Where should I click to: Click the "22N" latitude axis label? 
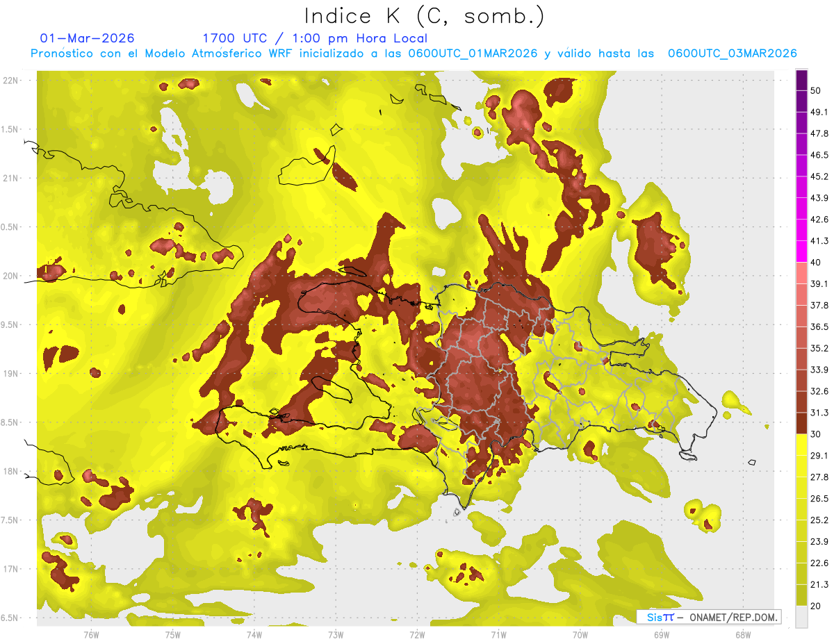pyautogui.click(x=11, y=81)
